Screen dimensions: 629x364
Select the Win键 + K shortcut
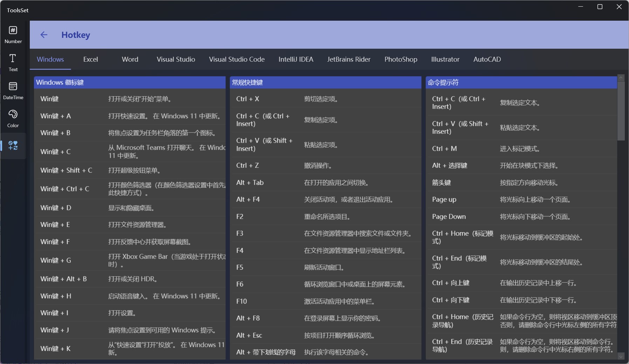(x=130, y=349)
